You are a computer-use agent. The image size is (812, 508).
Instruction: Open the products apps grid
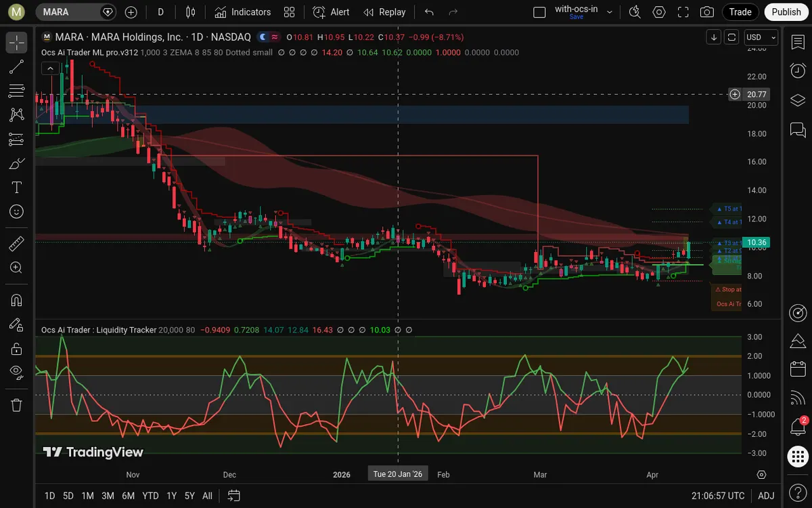pos(798,457)
